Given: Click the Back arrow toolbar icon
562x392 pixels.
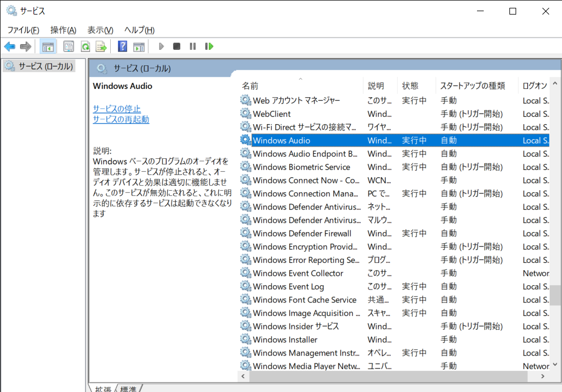Looking at the screenshot, I should click(10, 46).
